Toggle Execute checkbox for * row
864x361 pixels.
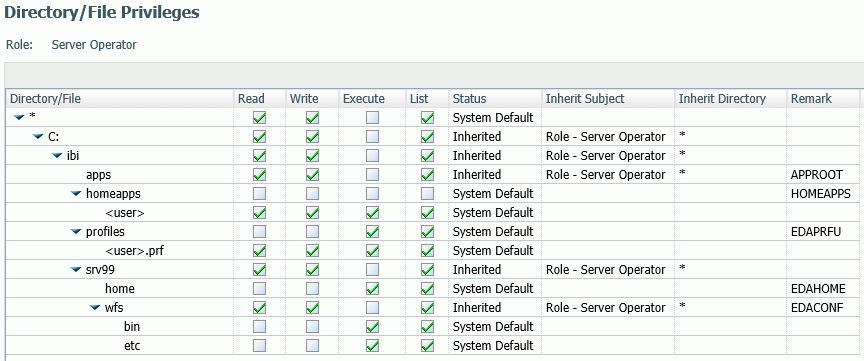372,117
